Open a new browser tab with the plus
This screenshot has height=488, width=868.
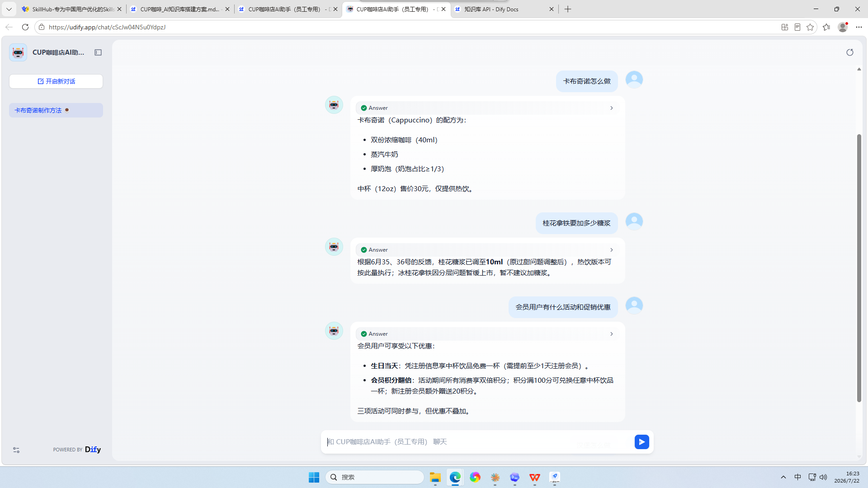(568, 9)
